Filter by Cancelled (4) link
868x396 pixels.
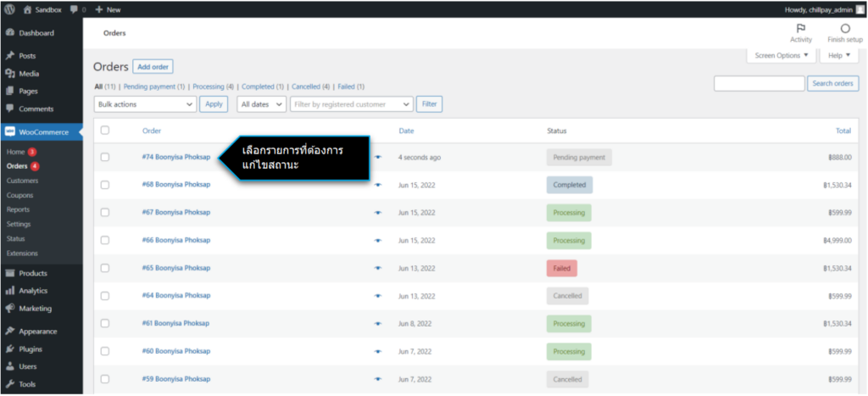click(310, 87)
